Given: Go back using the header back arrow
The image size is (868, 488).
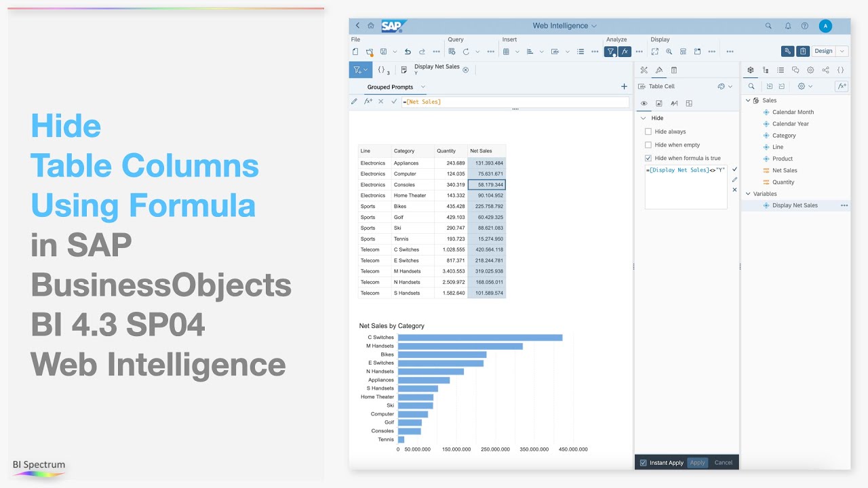Looking at the screenshot, I should point(357,26).
